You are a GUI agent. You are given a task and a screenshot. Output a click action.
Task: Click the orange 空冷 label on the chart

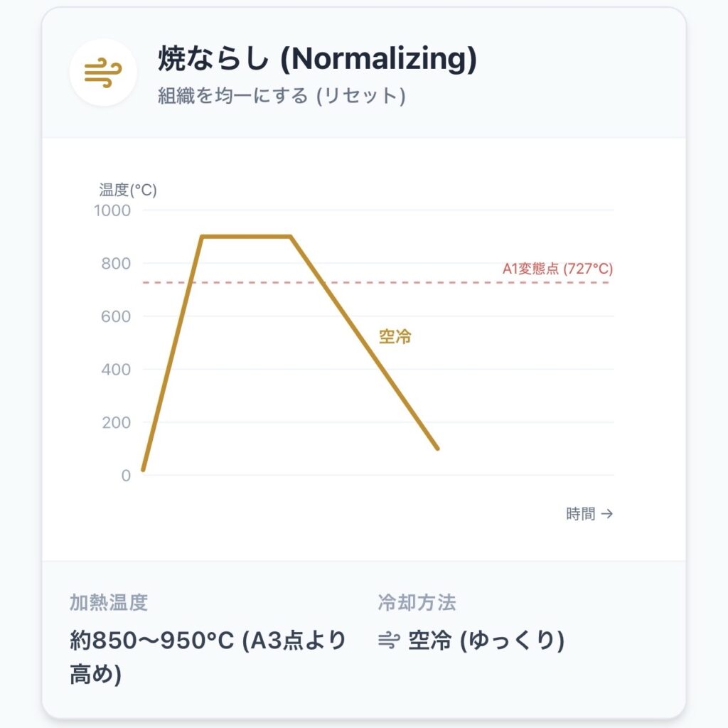395,337
